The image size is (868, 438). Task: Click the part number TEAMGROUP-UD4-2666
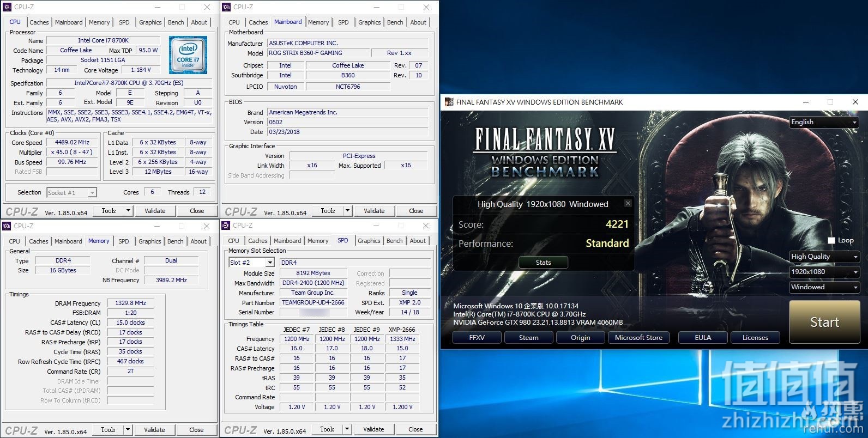click(313, 302)
